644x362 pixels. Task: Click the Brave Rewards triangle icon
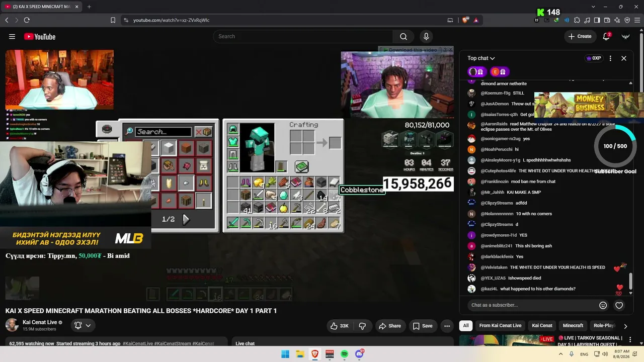point(475,20)
